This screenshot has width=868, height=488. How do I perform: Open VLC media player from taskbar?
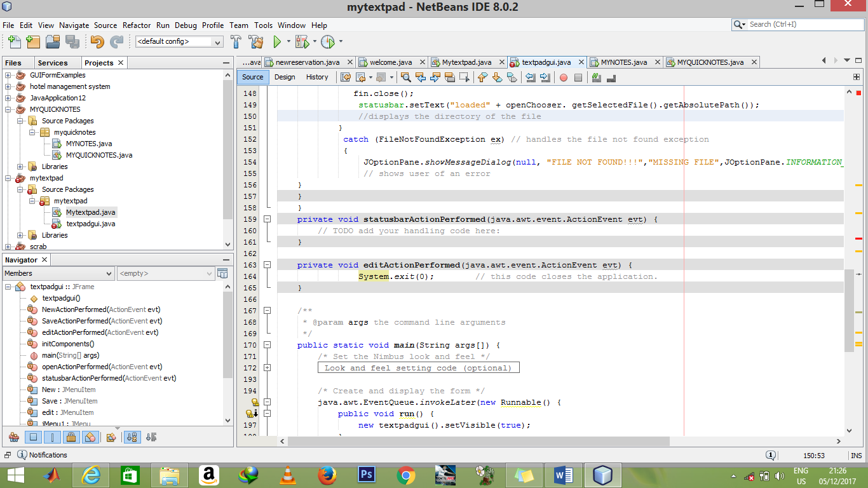[x=288, y=475]
